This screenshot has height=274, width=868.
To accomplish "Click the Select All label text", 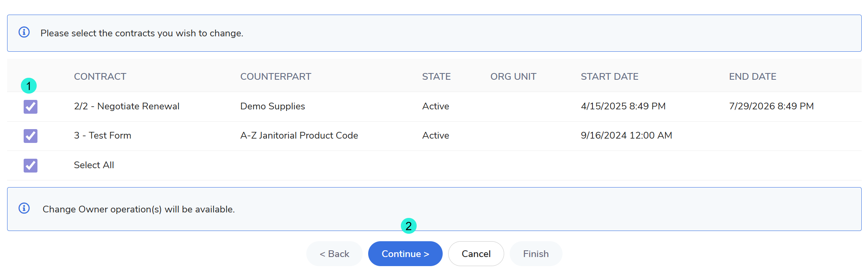I will pos(94,165).
